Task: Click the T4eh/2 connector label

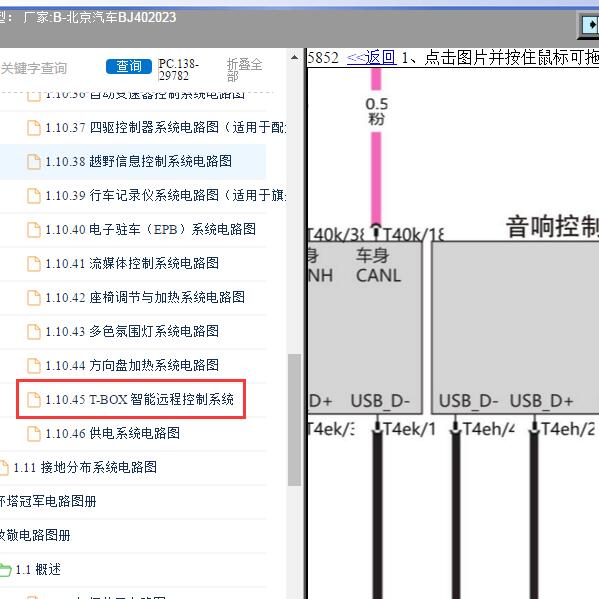Action: pos(568,429)
